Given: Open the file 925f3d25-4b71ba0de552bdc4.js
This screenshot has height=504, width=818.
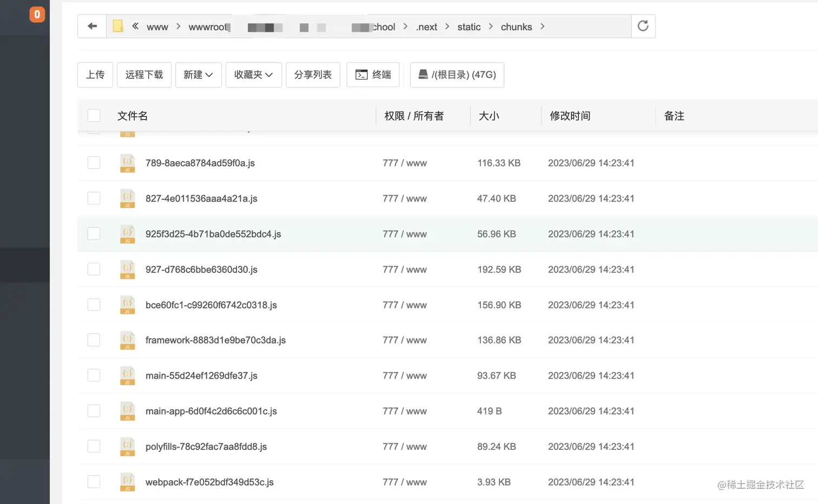Looking at the screenshot, I should tap(213, 234).
